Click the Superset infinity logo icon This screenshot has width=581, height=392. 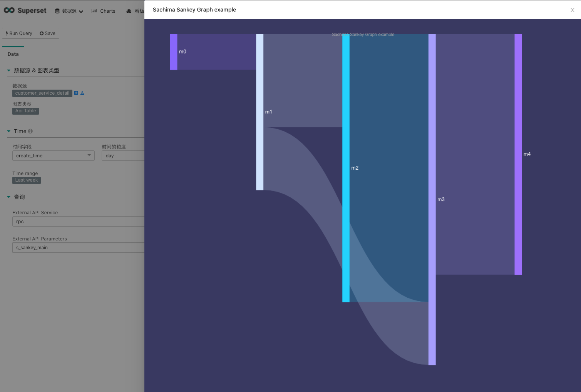(9, 10)
